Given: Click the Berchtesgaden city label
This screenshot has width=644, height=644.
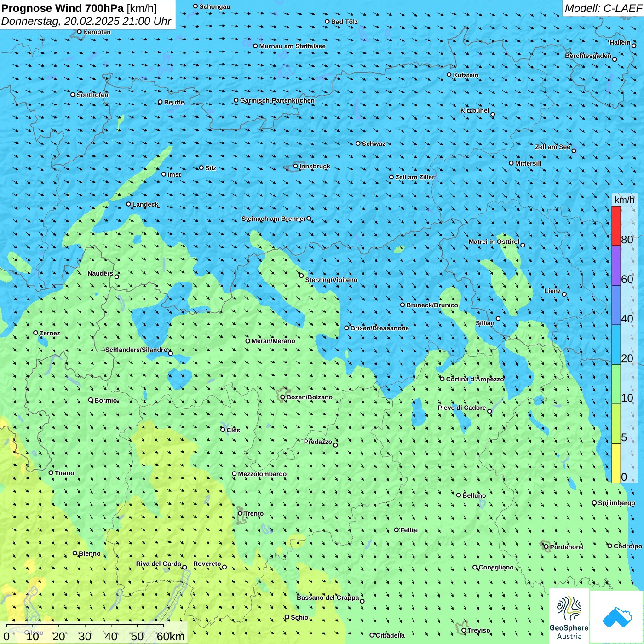Looking at the screenshot, I should tap(588, 56).
